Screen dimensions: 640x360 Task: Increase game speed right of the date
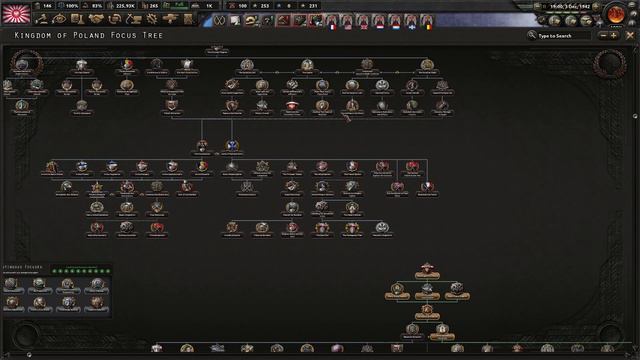596,7
